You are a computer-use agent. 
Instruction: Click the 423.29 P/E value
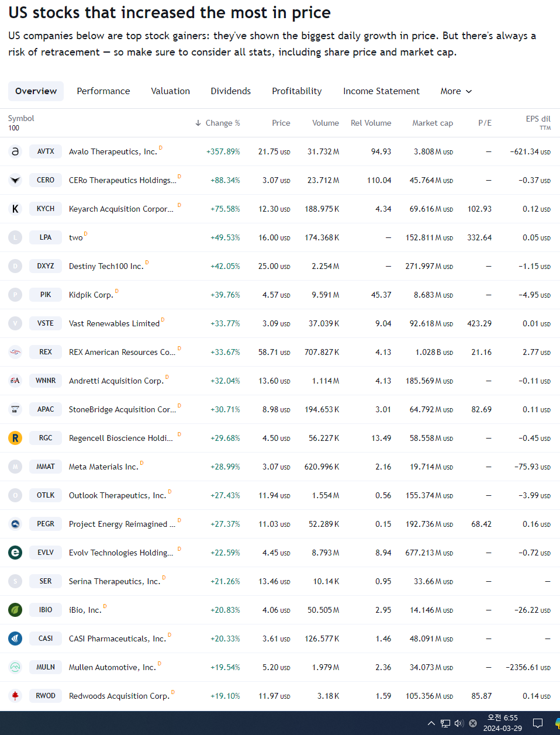pyautogui.click(x=479, y=323)
